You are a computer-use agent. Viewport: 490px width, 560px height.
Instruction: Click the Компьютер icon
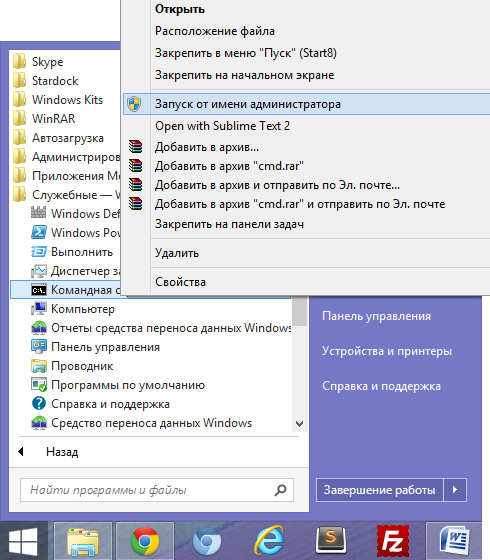(39, 309)
